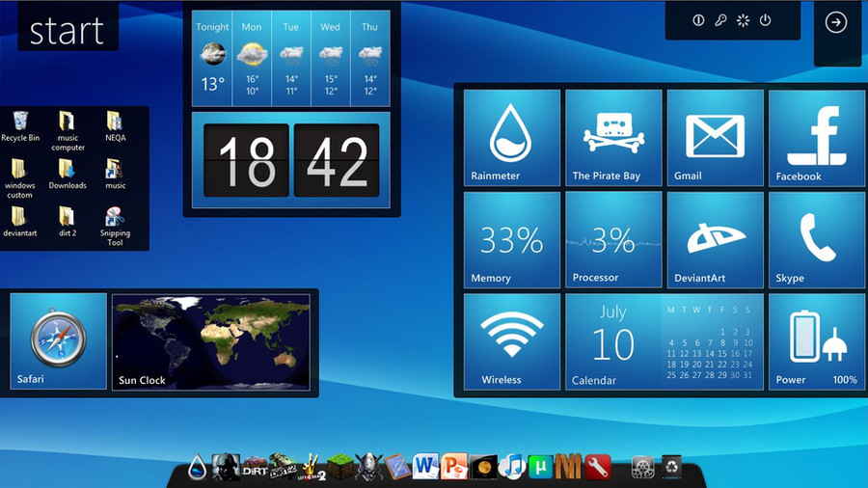The height and width of the screenshot is (488, 868).
Task: Click the black gold-disc icon in dock
Action: pos(483,468)
